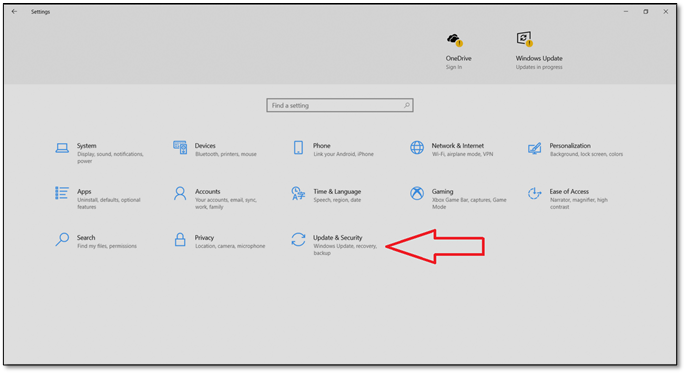Open the System settings label

pos(86,146)
